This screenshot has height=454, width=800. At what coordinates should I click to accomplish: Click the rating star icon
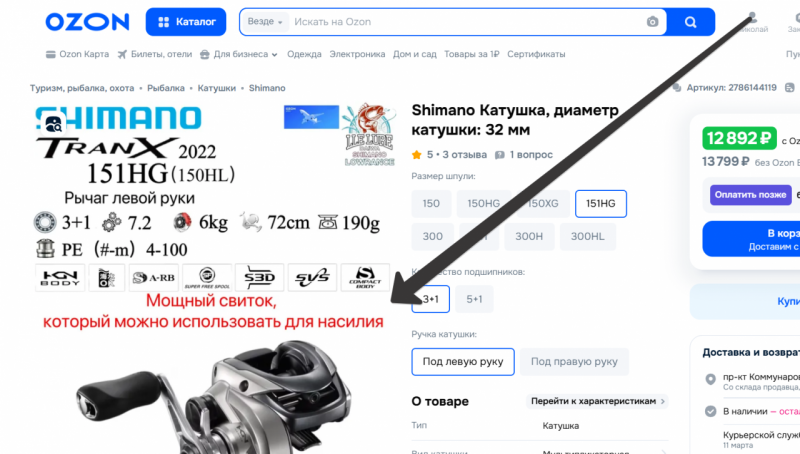(x=417, y=155)
